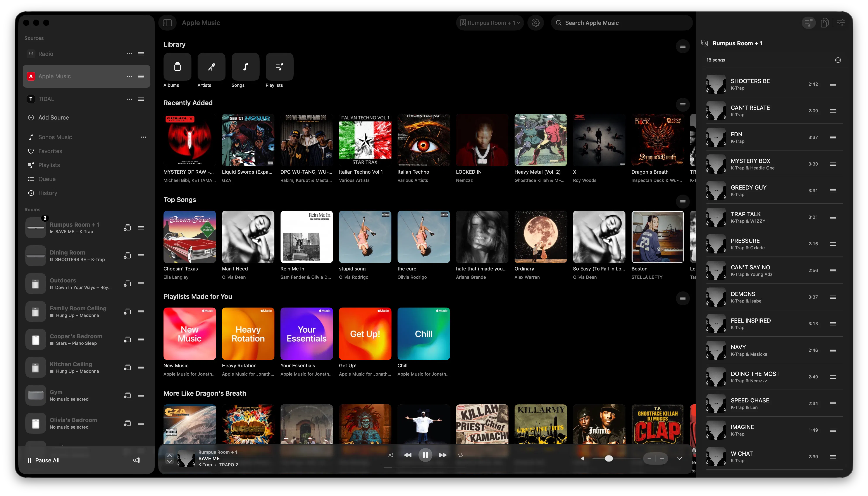
Task: Open more options for the 18 songs queue
Action: 838,60
